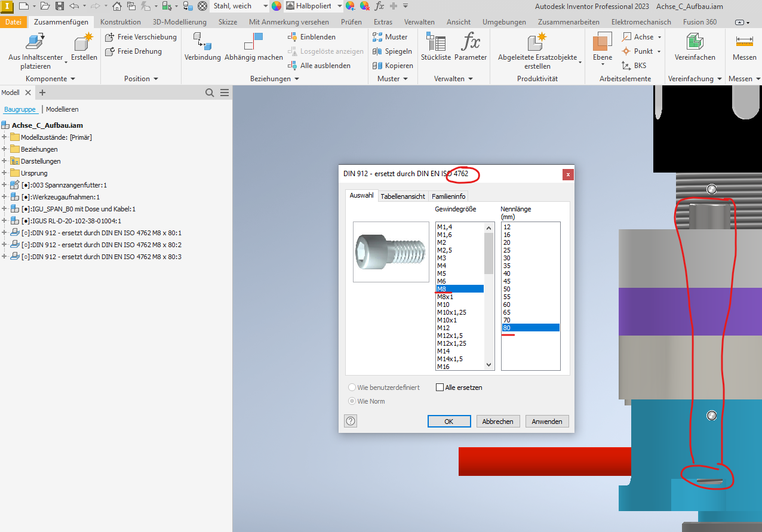Go to the Home view icon
The height and width of the screenshot is (532, 762).
pos(117,6)
